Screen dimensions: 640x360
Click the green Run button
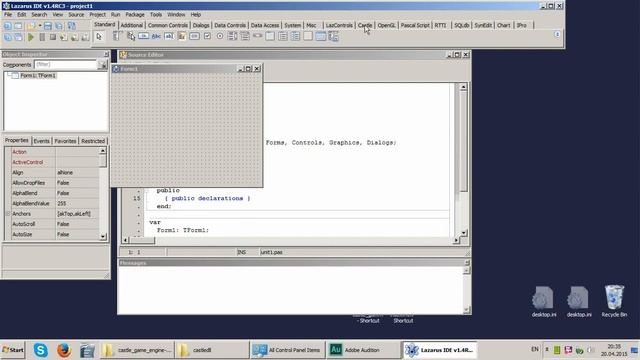(x=31, y=37)
